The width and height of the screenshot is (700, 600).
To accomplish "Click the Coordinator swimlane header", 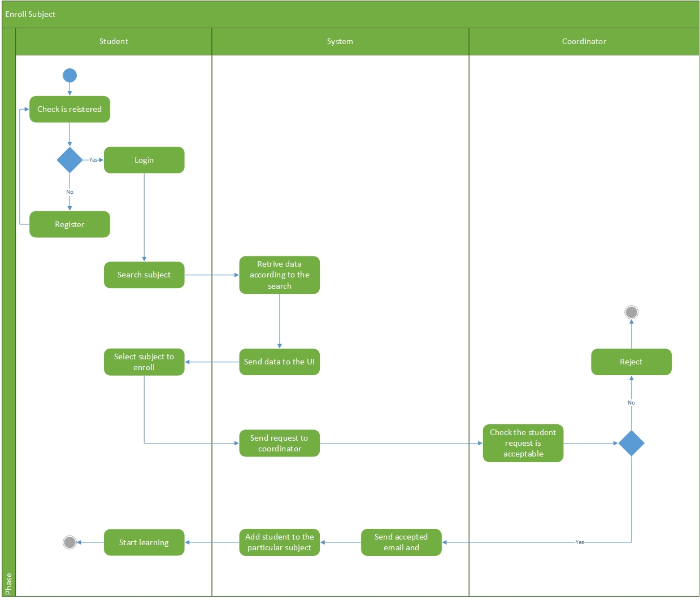I will (x=584, y=41).
